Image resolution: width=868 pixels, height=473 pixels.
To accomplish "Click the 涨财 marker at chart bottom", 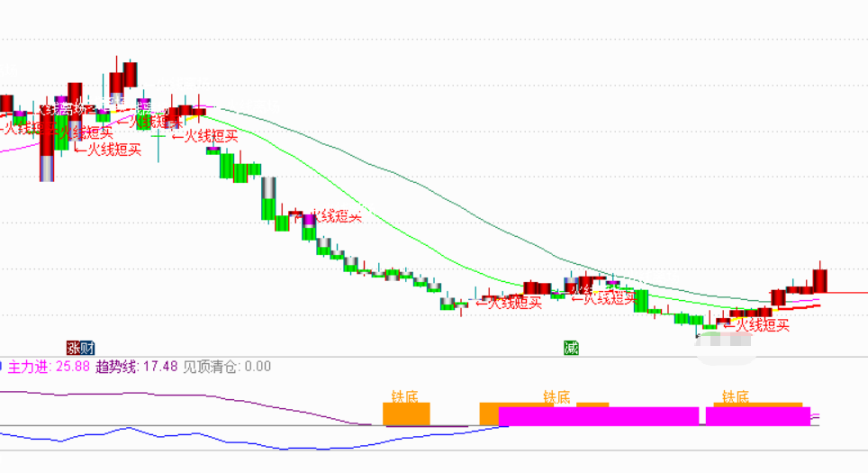I will [80, 347].
